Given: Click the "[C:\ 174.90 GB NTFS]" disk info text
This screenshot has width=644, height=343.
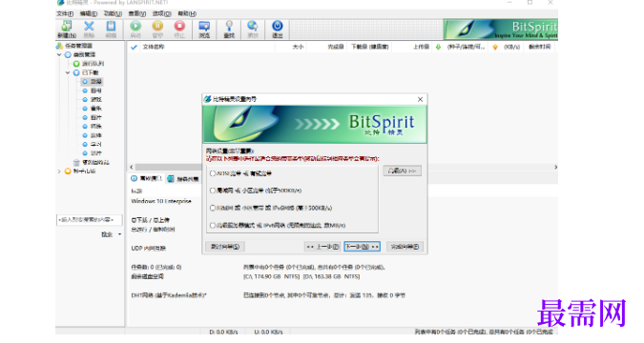Looking at the screenshot, I should (272, 277).
